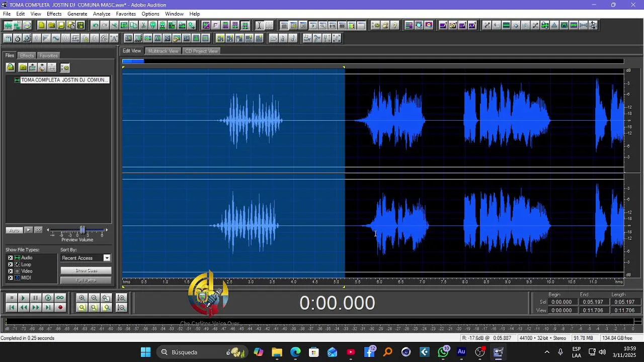Uncheck the Audio file type checkbox
Screen dimensions: 644x362
point(10,258)
